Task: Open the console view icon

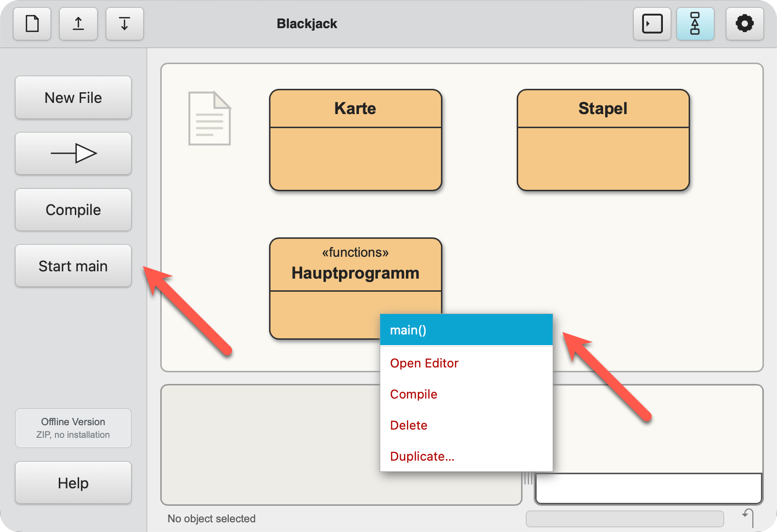Action: tap(652, 23)
